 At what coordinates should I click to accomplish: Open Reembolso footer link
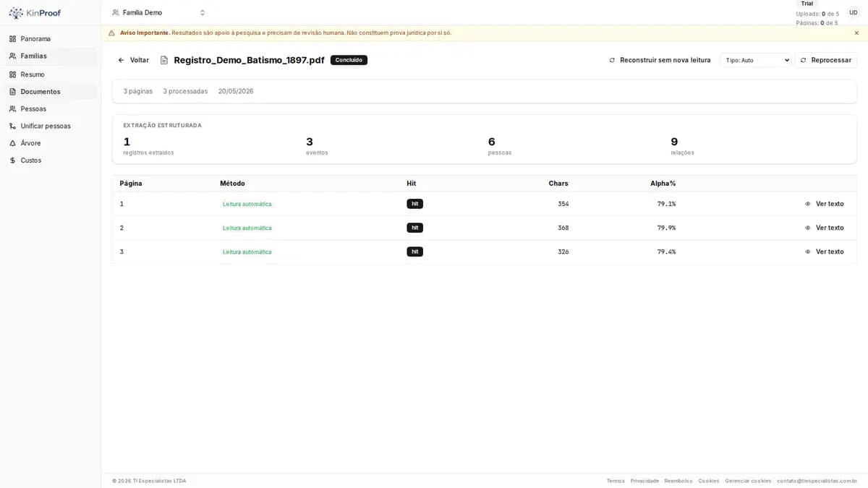[x=678, y=481]
